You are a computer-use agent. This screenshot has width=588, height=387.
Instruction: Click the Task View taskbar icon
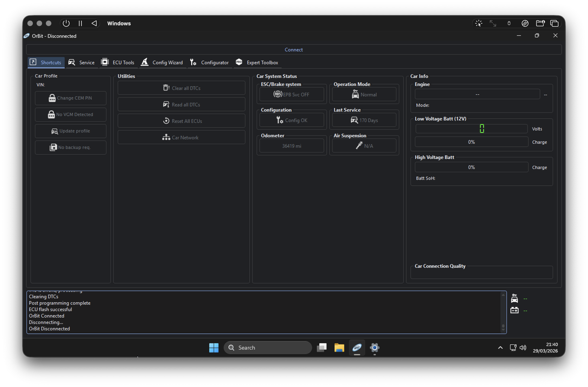(x=322, y=348)
